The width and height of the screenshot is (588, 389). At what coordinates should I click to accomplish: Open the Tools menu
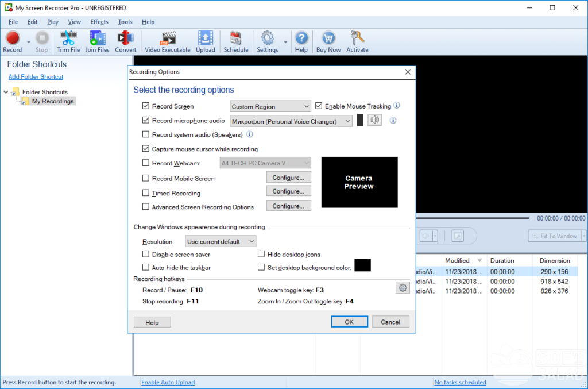pyautogui.click(x=125, y=22)
